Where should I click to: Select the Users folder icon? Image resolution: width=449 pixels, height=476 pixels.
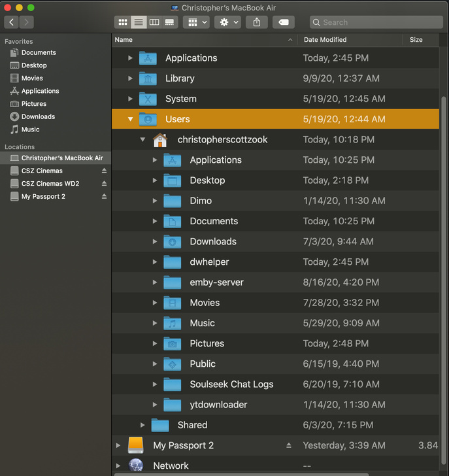click(x=148, y=119)
